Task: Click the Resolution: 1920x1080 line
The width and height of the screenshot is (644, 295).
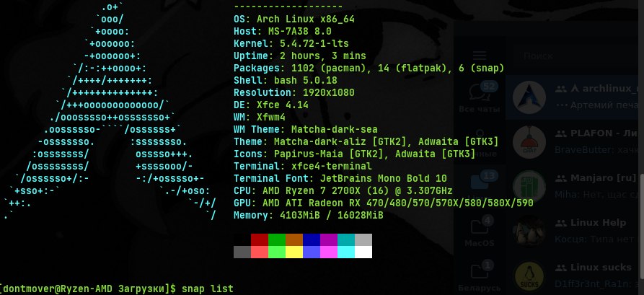Action: pyautogui.click(x=294, y=92)
